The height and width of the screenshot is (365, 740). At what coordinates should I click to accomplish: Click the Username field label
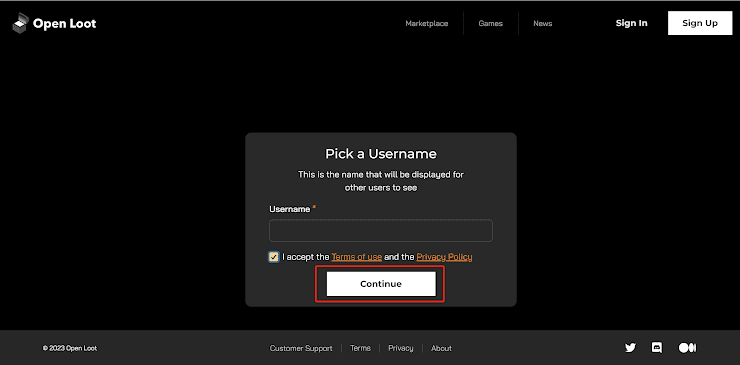[290, 209]
